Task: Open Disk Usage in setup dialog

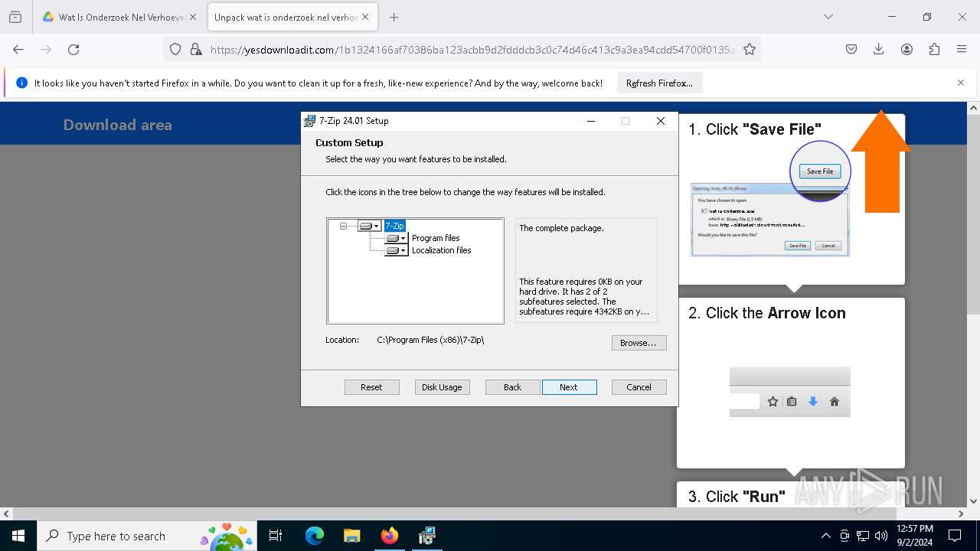Action: (x=442, y=387)
